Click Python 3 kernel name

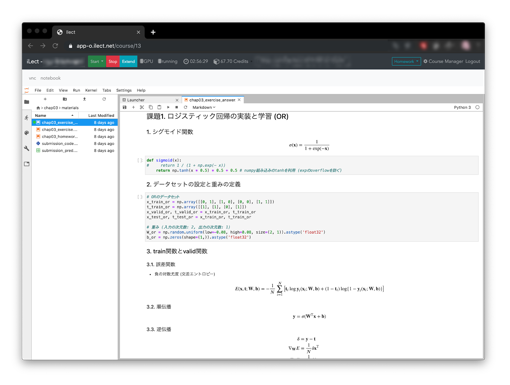(x=462, y=107)
